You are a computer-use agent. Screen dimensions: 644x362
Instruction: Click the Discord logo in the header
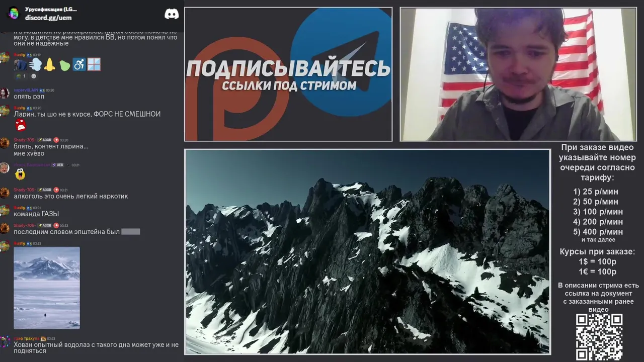point(172,14)
